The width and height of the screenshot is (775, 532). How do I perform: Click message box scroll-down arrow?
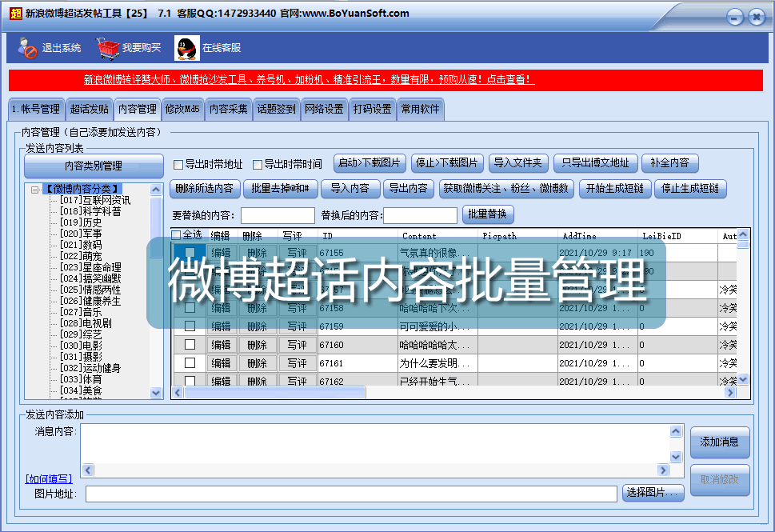point(676,457)
